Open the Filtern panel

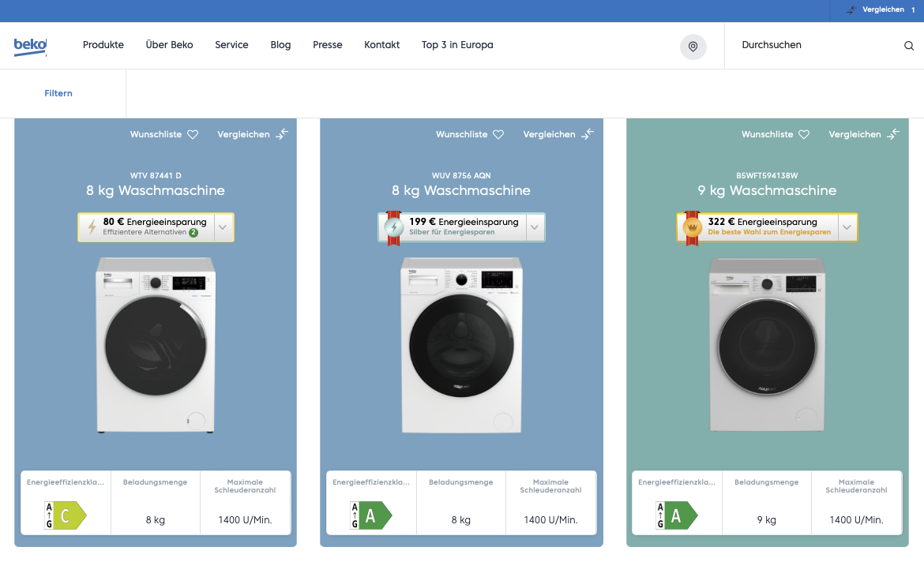(x=58, y=93)
